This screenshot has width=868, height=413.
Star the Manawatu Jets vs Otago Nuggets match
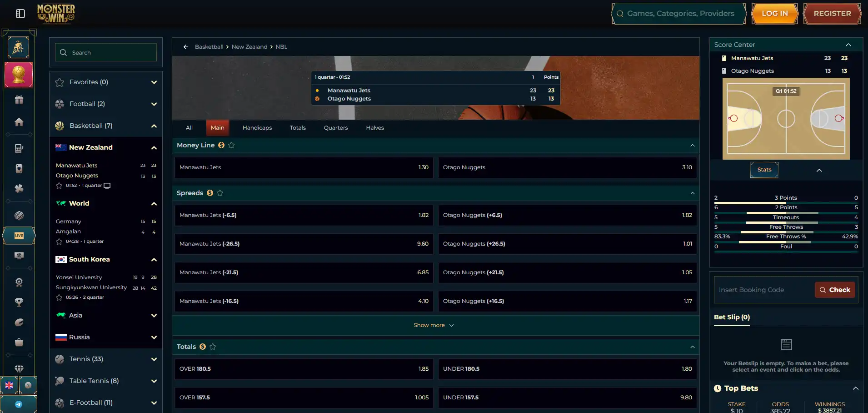pos(59,186)
